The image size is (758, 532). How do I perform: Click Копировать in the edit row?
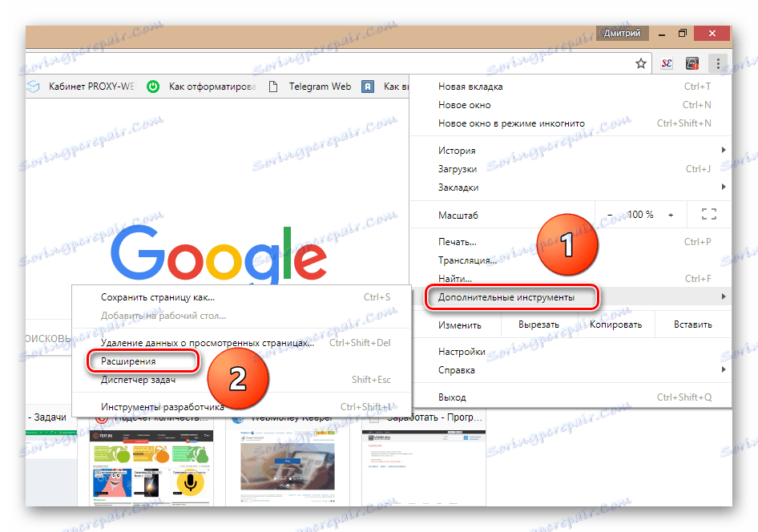coord(616,324)
